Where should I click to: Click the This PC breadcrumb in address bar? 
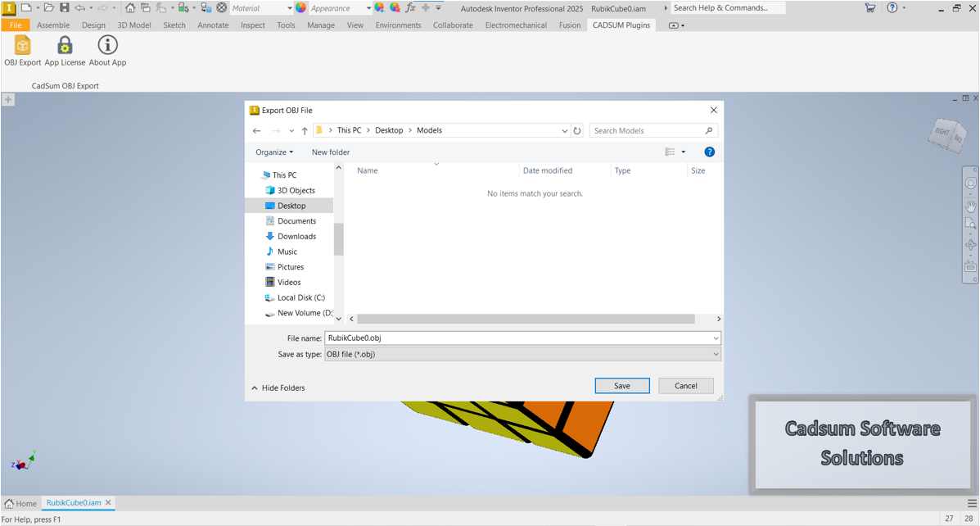pyautogui.click(x=349, y=130)
